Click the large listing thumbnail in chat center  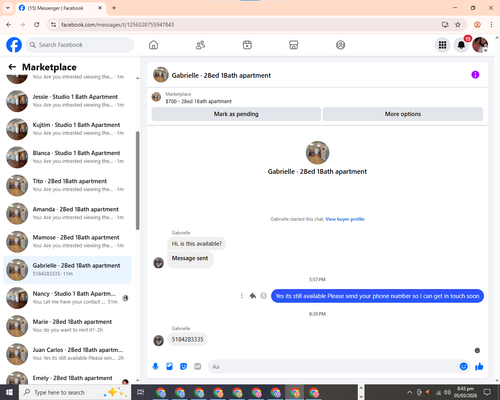coord(317,153)
